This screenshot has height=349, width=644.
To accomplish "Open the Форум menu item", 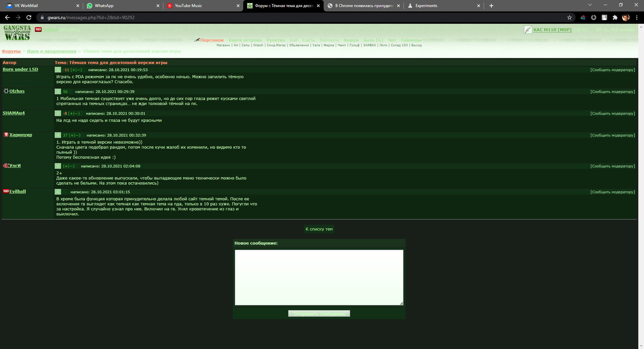I will tap(351, 40).
